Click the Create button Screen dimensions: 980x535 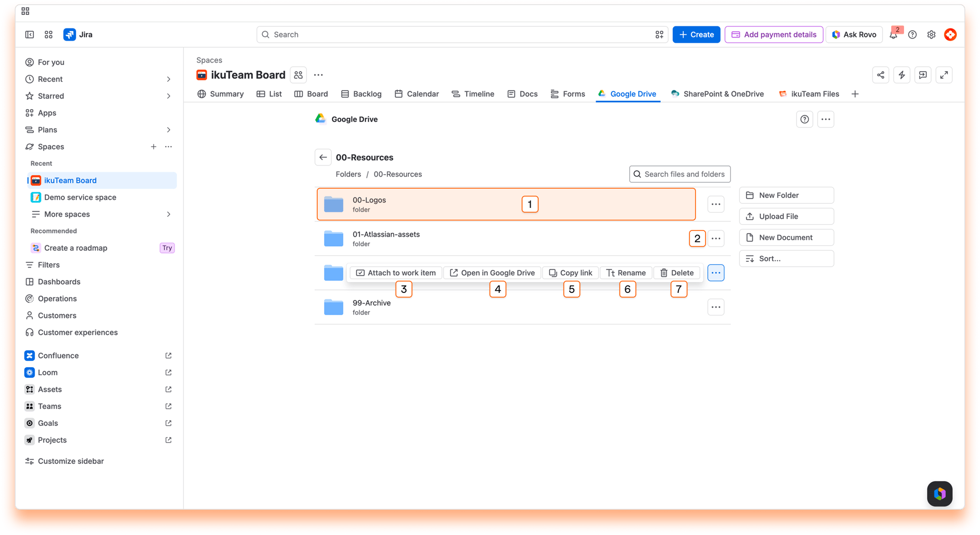click(696, 34)
